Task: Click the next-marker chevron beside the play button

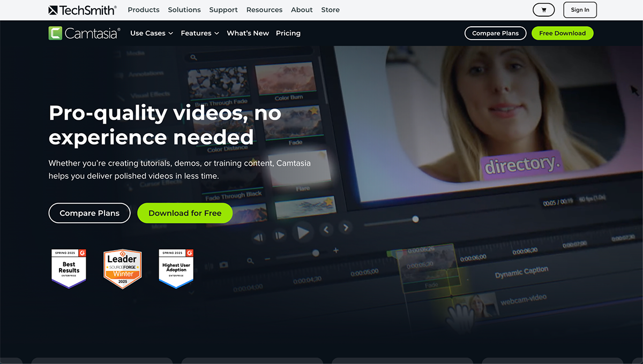Action: pyautogui.click(x=345, y=227)
